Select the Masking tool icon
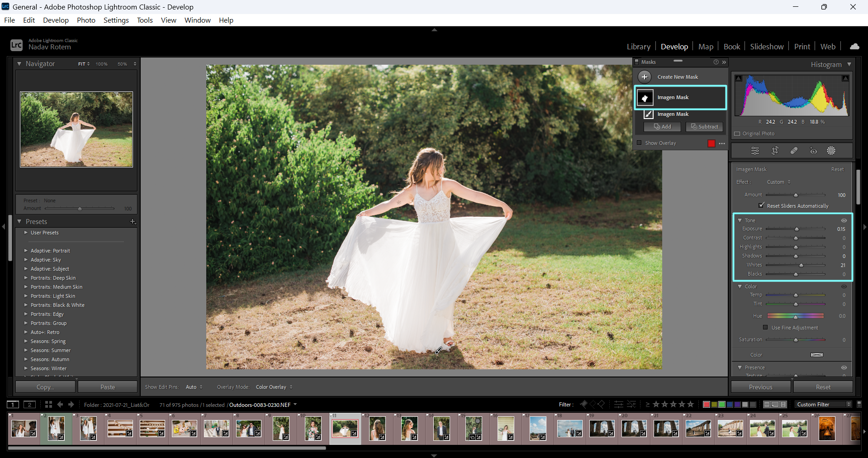868x458 pixels. (x=831, y=151)
